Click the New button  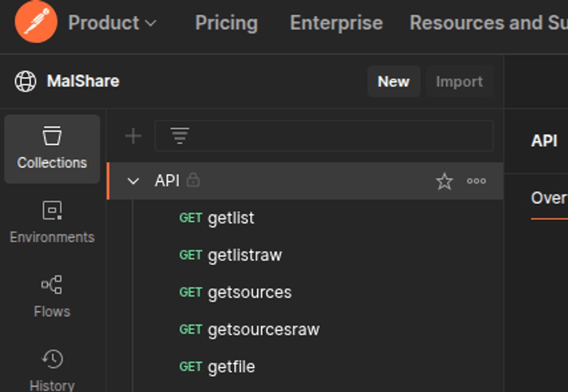394,82
